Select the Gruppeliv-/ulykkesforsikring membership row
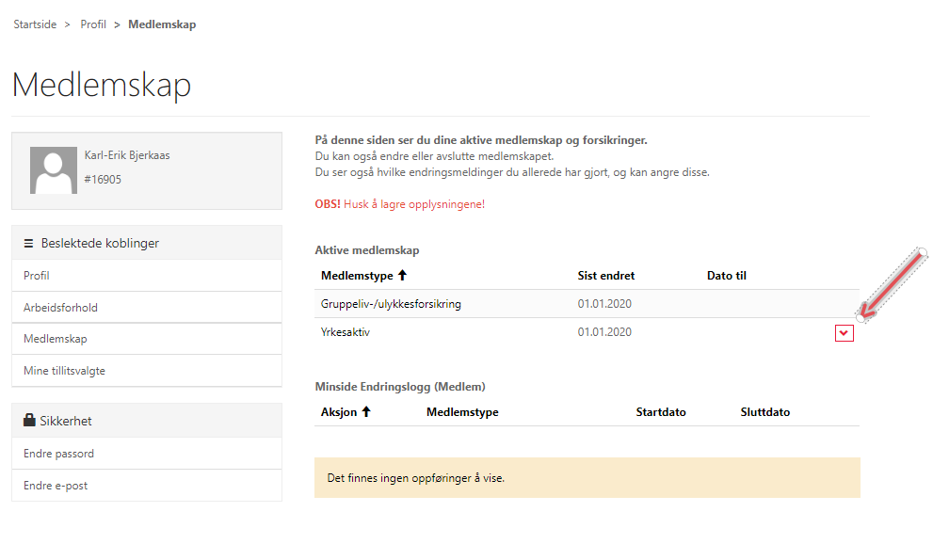The image size is (949, 560). tap(391, 304)
